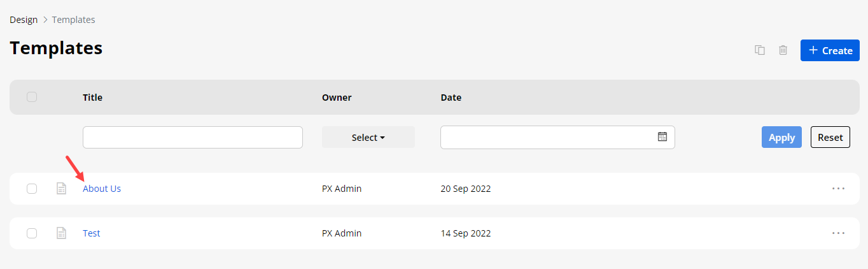Check the Test row checkbox
The width and height of the screenshot is (868, 269).
pos(32,233)
